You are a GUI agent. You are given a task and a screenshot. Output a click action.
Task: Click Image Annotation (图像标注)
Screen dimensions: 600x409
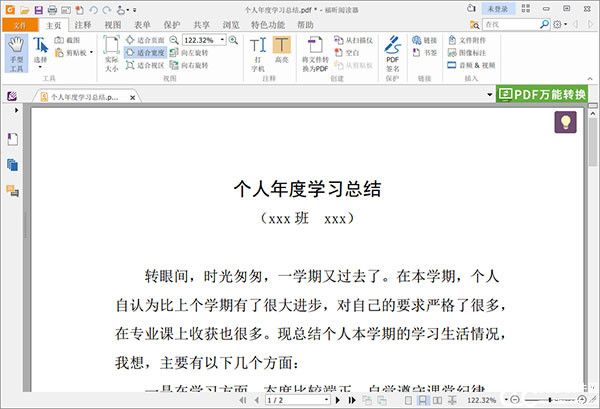(x=467, y=53)
